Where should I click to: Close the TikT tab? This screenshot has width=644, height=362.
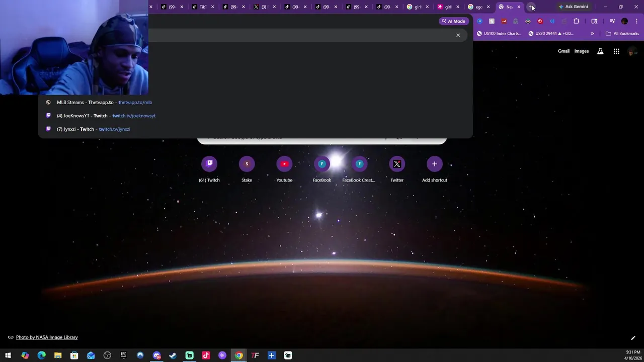point(212,7)
